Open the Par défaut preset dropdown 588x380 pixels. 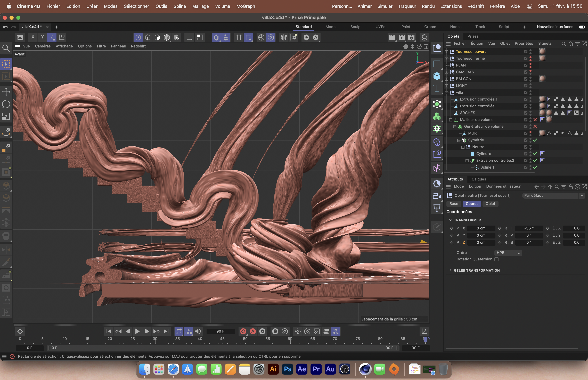(553, 195)
